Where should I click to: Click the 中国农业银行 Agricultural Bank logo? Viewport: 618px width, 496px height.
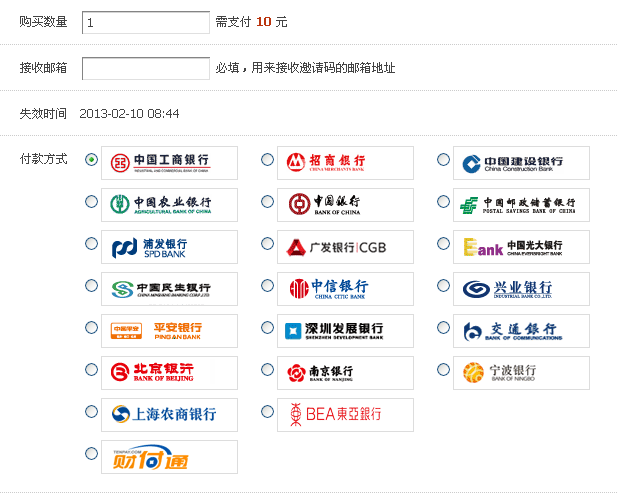[x=169, y=205]
